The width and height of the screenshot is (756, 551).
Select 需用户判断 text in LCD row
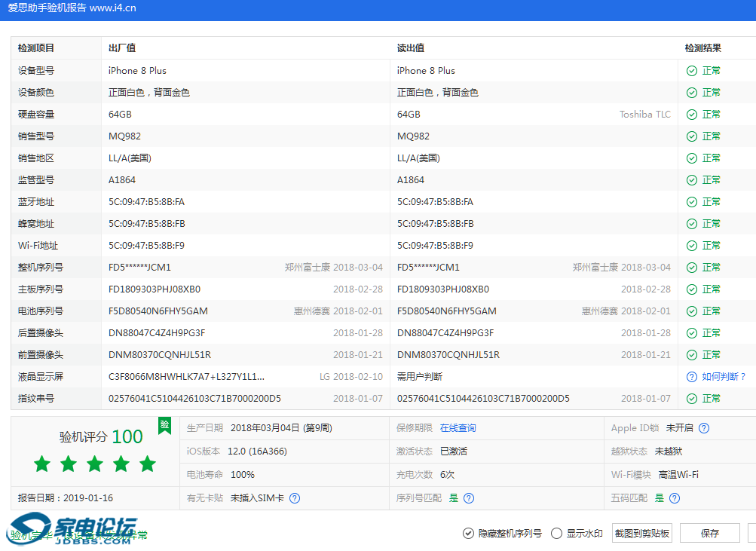point(420,377)
